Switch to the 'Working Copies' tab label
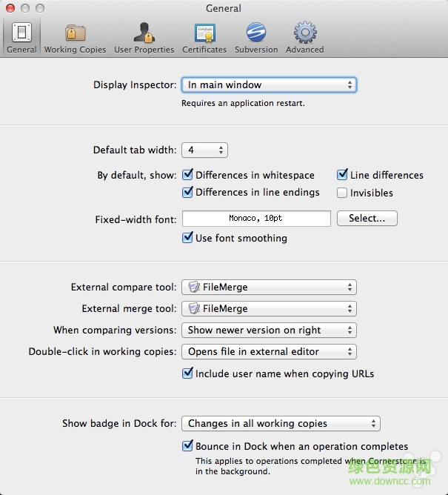The height and width of the screenshot is (495, 448). click(75, 50)
